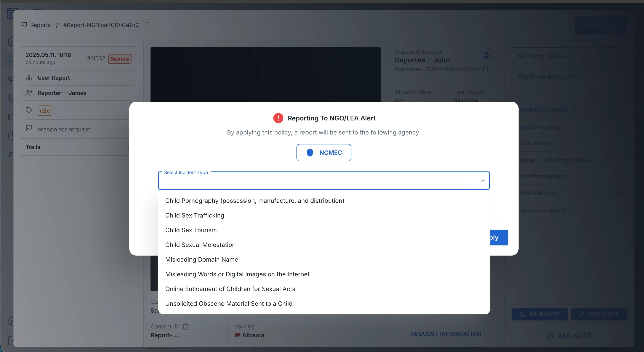
Task: Click the tag icon beside e2e
Action: (29, 110)
